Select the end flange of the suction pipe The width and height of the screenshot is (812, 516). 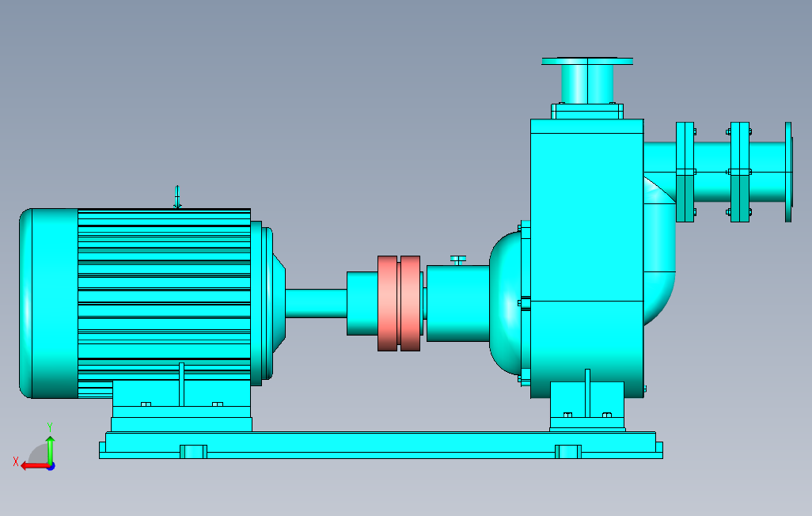click(788, 172)
